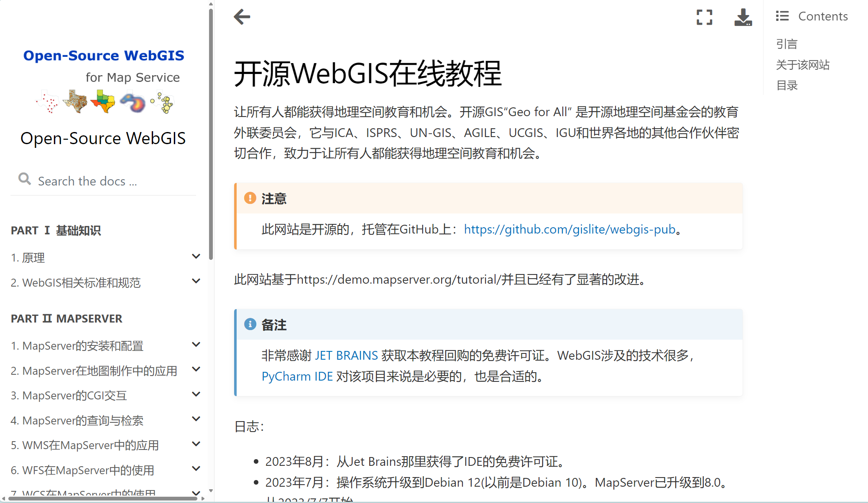
Task: Click the Open-Source WebGIS site title
Action: (103, 138)
